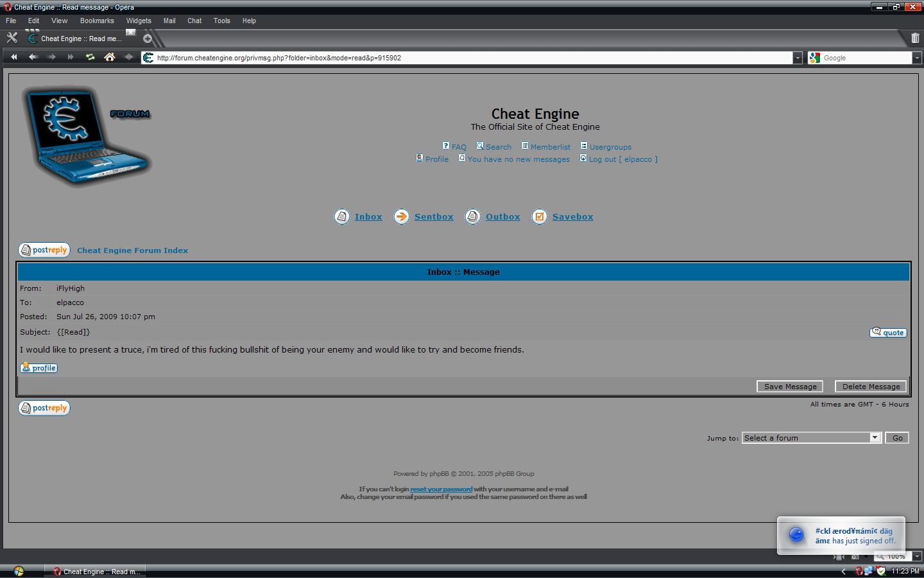
Task: Open the Opera panels wrench icon
Action: pyautogui.click(x=12, y=38)
